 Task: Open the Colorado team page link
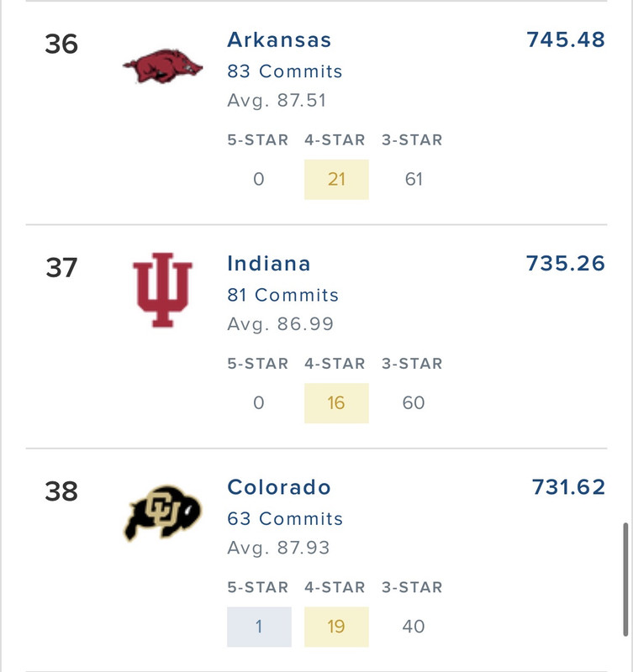click(279, 487)
